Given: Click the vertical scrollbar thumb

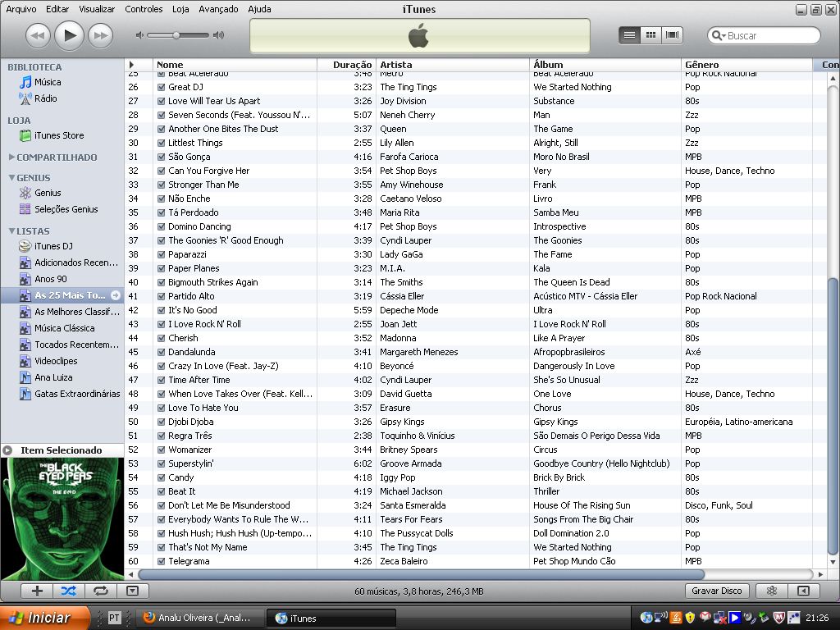Looking at the screenshot, I should pos(833,416).
